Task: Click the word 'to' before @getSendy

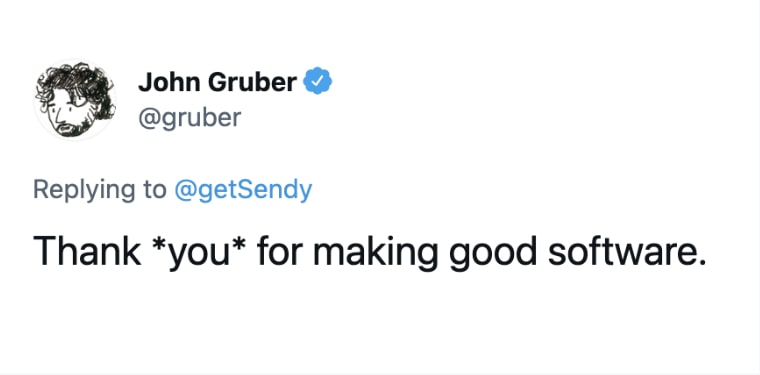Action: click(x=155, y=190)
